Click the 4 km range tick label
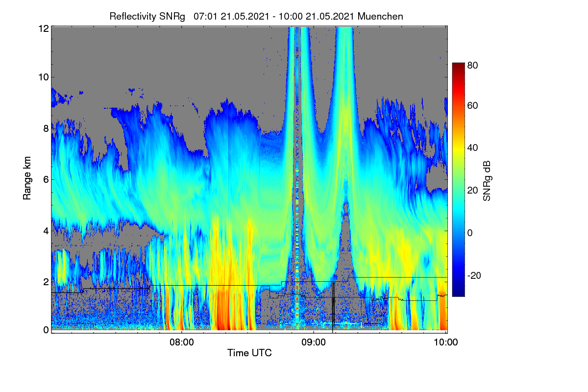The width and height of the screenshot is (588, 392). [46, 230]
